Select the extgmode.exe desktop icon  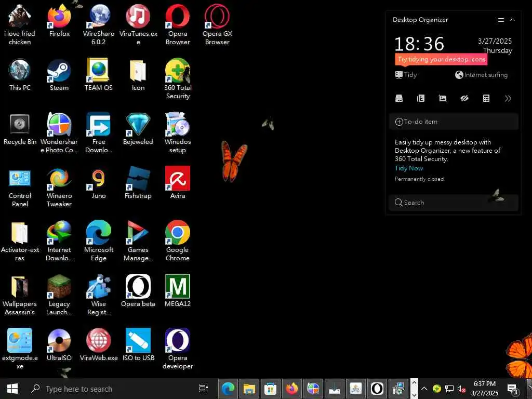click(x=20, y=349)
